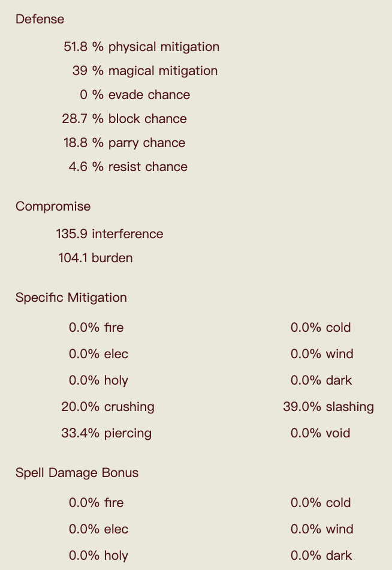Click the physical mitigation stat
Screen dimensions: 392x570
point(141,47)
